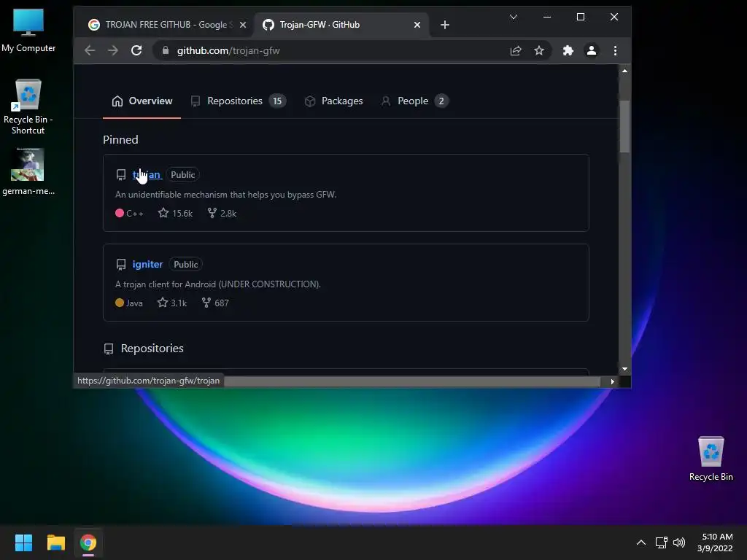Share this page via address bar icon

[x=516, y=50]
